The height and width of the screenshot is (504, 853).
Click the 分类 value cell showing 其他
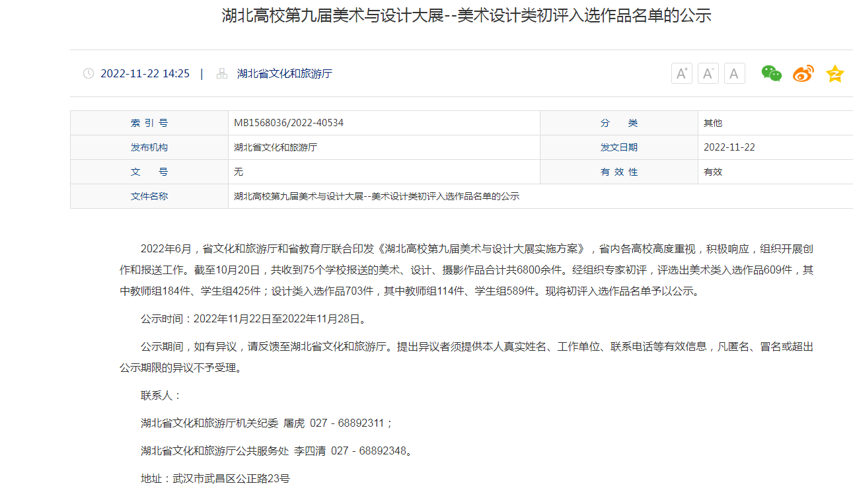[x=712, y=123]
